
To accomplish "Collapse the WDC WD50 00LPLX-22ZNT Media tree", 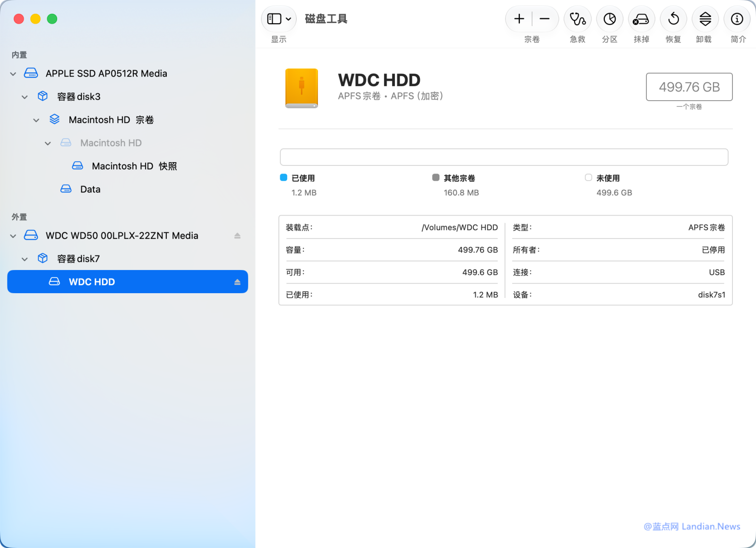I will click(13, 236).
